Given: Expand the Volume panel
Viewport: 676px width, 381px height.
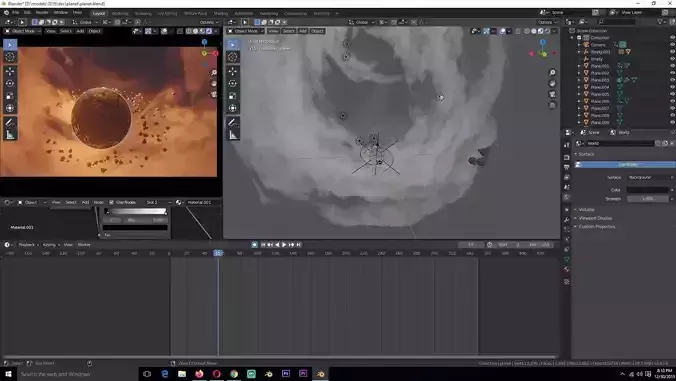Looking at the screenshot, I should point(586,209).
